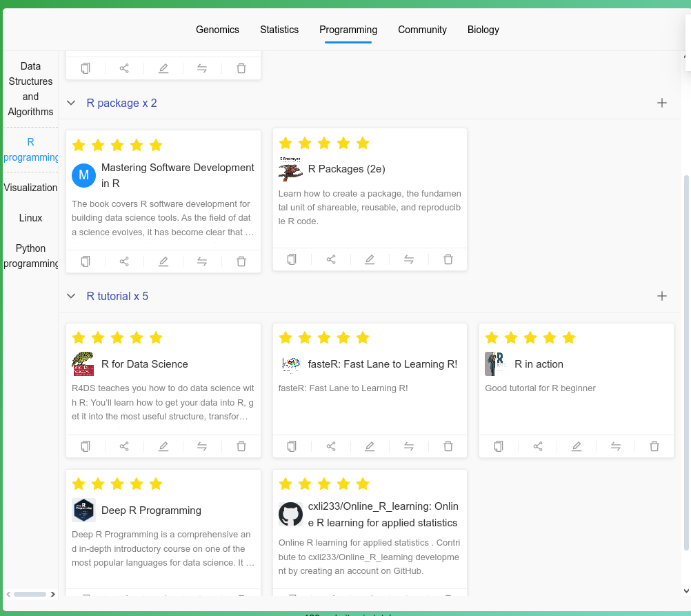
Task: Share the Mastering Software Development in R card
Action: (x=124, y=261)
